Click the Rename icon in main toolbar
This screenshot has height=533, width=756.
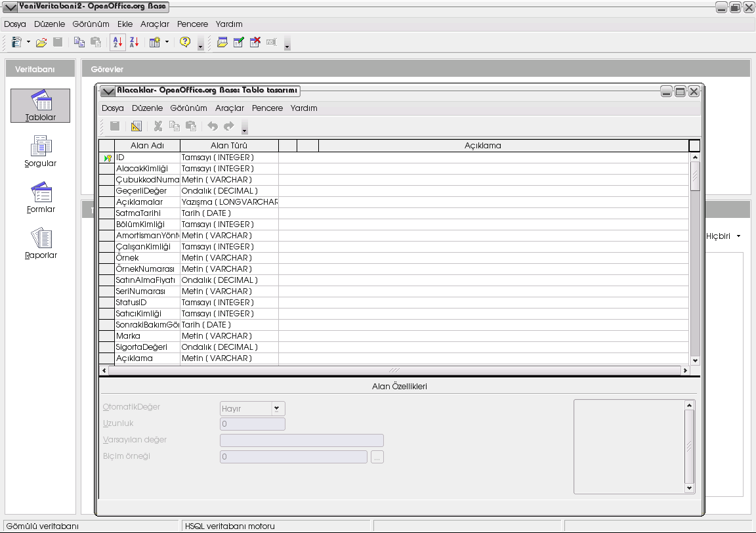(272, 43)
